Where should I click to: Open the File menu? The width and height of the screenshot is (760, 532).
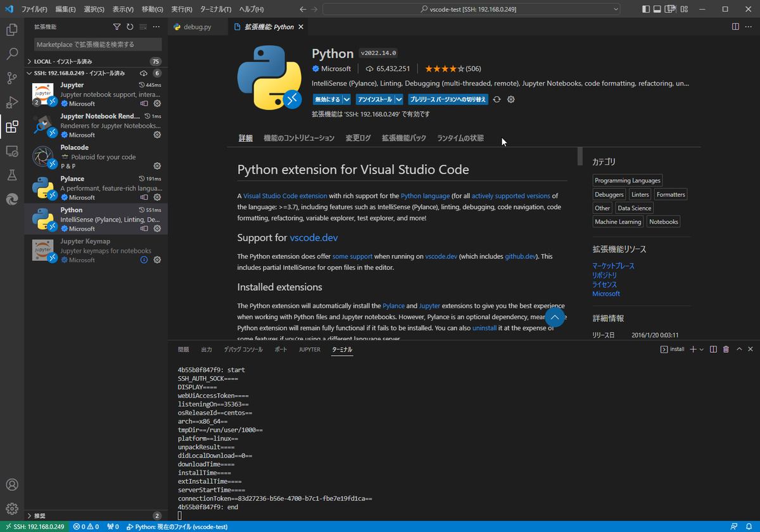(34, 9)
